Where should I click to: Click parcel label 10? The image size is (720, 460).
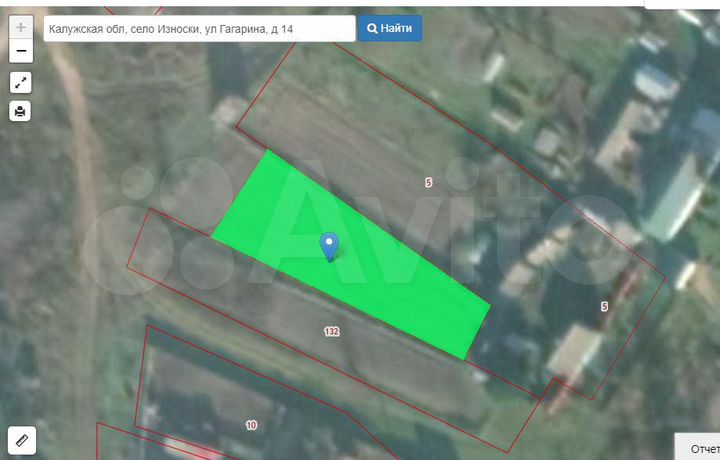coord(251,425)
